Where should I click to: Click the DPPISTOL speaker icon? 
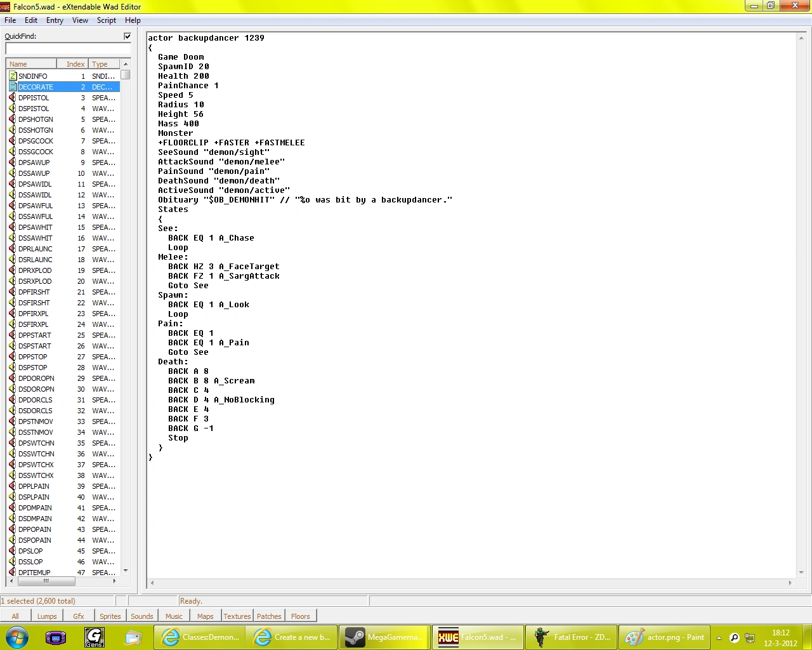pyautogui.click(x=13, y=98)
